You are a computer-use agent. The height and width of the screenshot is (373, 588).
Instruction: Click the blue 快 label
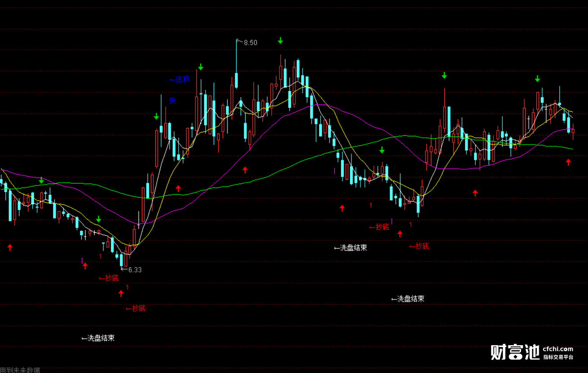tap(172, 101)
